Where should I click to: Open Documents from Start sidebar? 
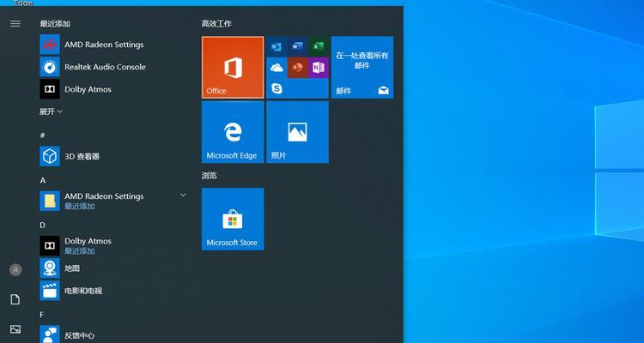click(x=15, y=299)
